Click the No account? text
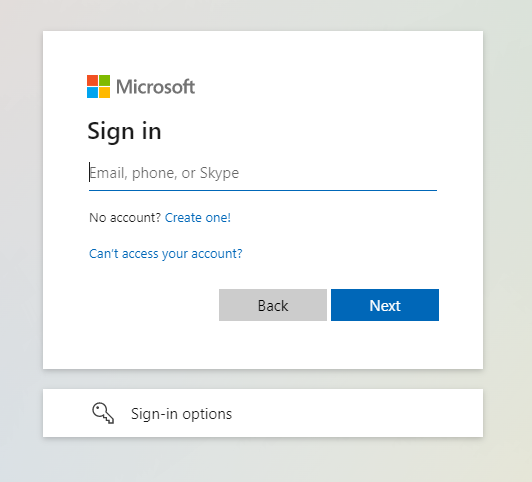This screenshot has height=482, width=532. click(x=125, y=217)
